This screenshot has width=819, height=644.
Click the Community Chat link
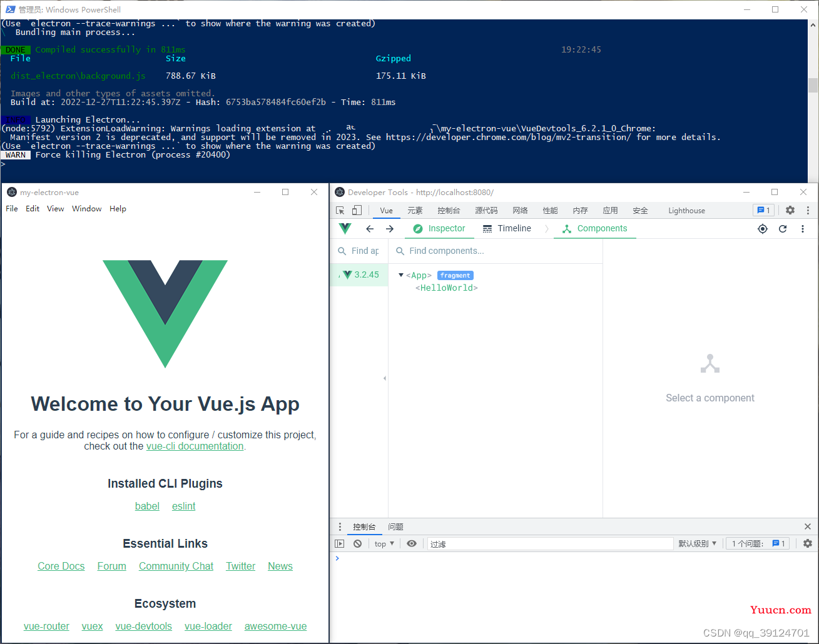click(x=176, y=566)
